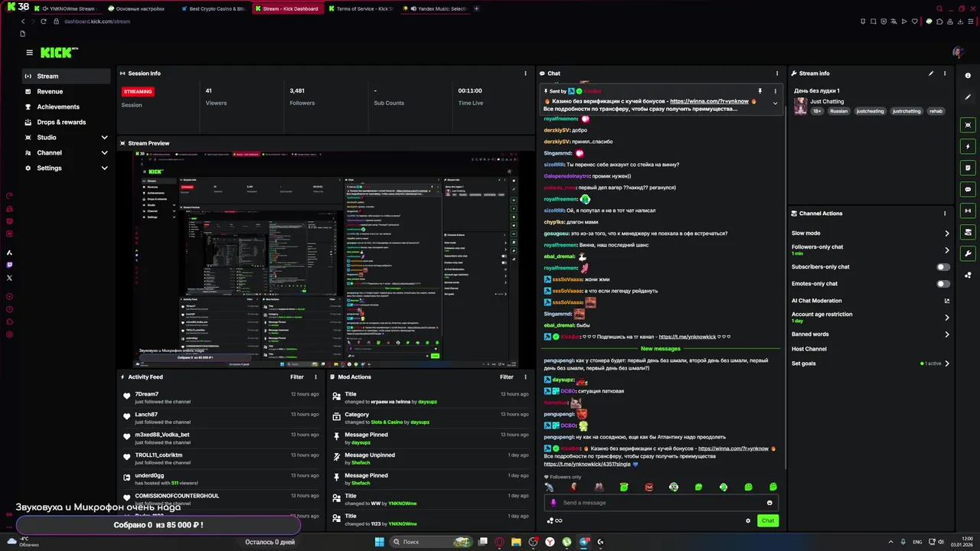Open chat settings gear icon
This screenshot has height=551, width=980.
748,520
